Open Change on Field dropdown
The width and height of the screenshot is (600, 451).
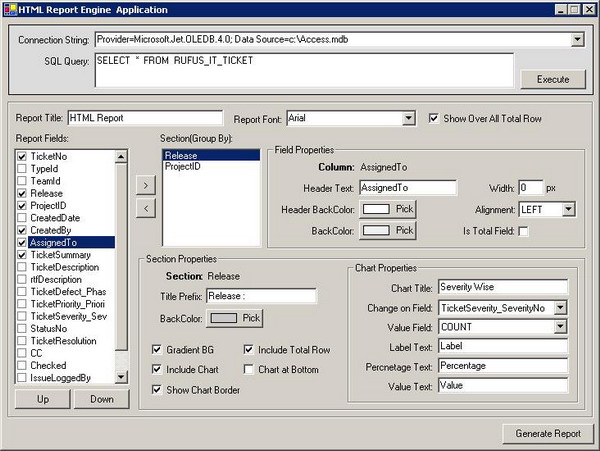561,308
